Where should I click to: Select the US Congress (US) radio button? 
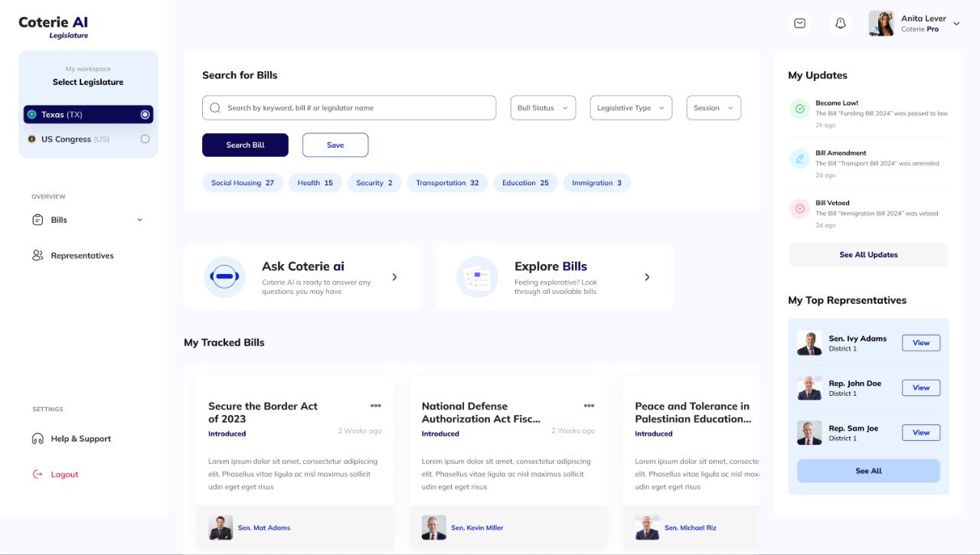tap(145, 139)
